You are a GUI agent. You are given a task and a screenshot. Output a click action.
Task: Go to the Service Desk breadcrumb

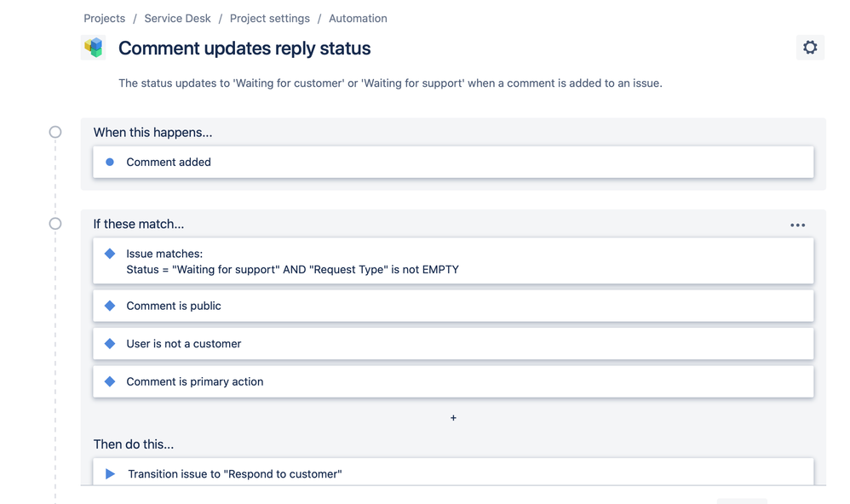pos(177,19)
